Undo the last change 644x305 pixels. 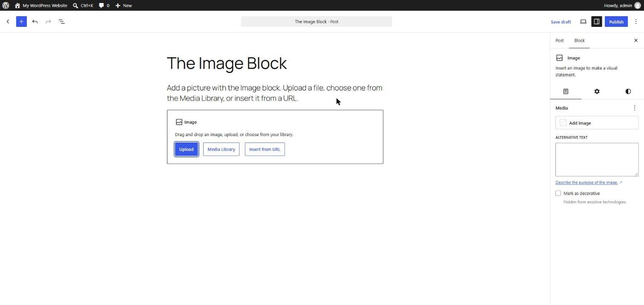coord(35,21)
